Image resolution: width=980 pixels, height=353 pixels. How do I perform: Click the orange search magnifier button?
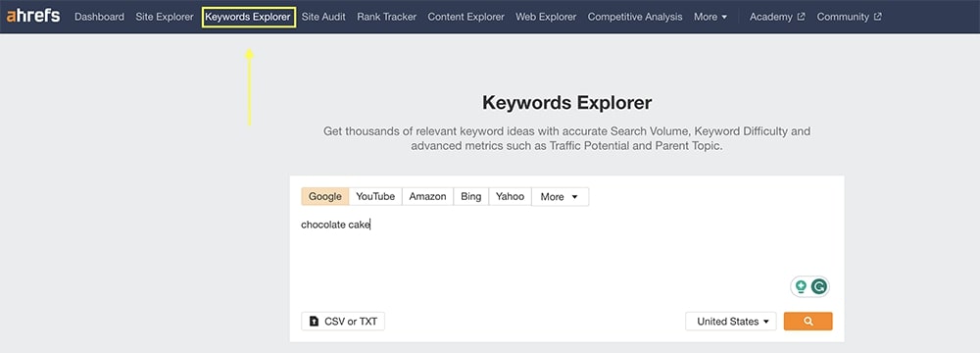pos(808,321)
